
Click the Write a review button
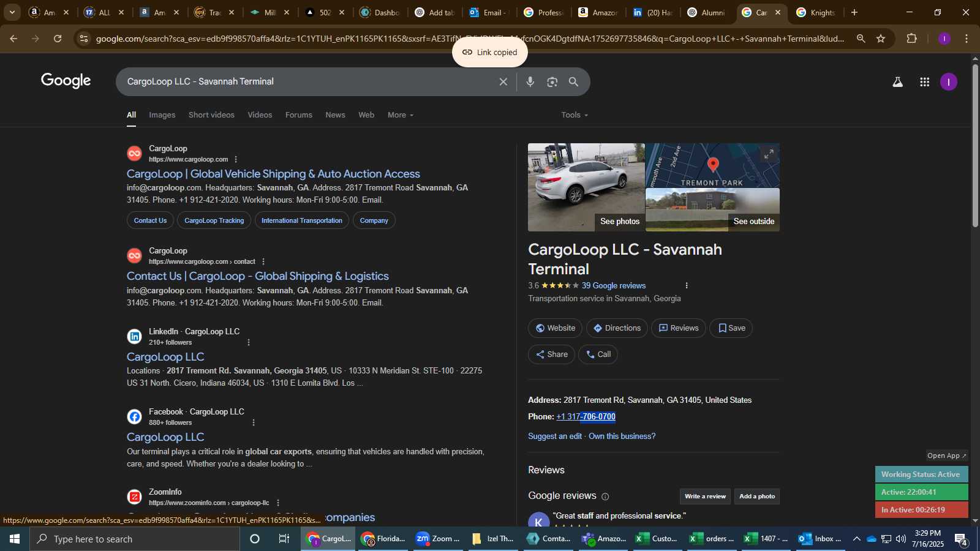point(705,497)
